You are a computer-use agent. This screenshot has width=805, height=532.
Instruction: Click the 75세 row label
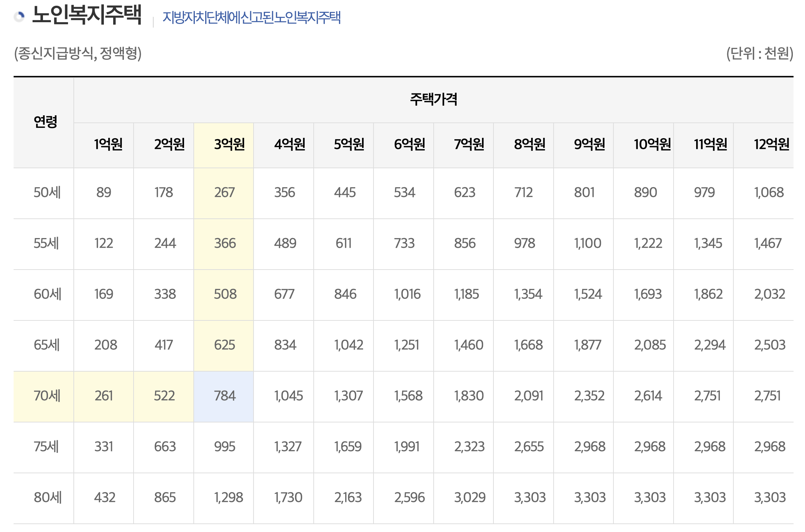coord(46,447)
